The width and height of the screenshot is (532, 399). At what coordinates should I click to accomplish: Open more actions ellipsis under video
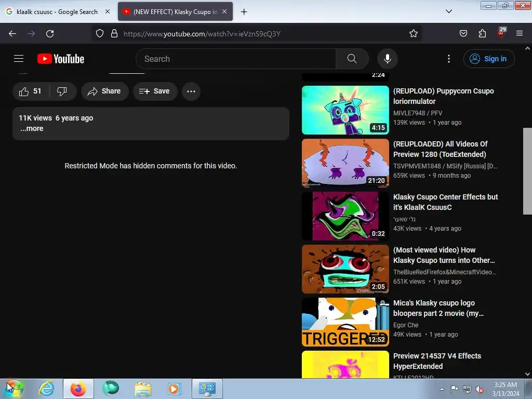click(191, 91)
